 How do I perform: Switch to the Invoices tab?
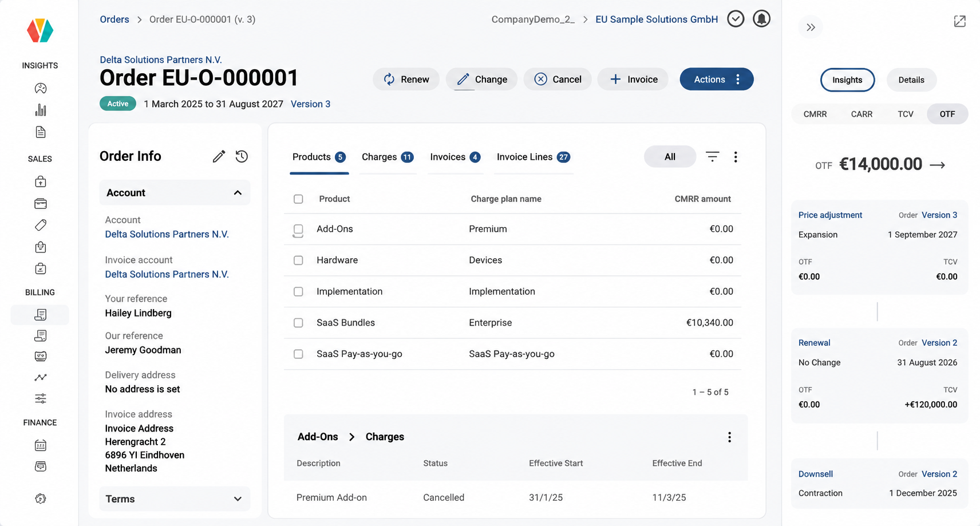tap(455, 157)
